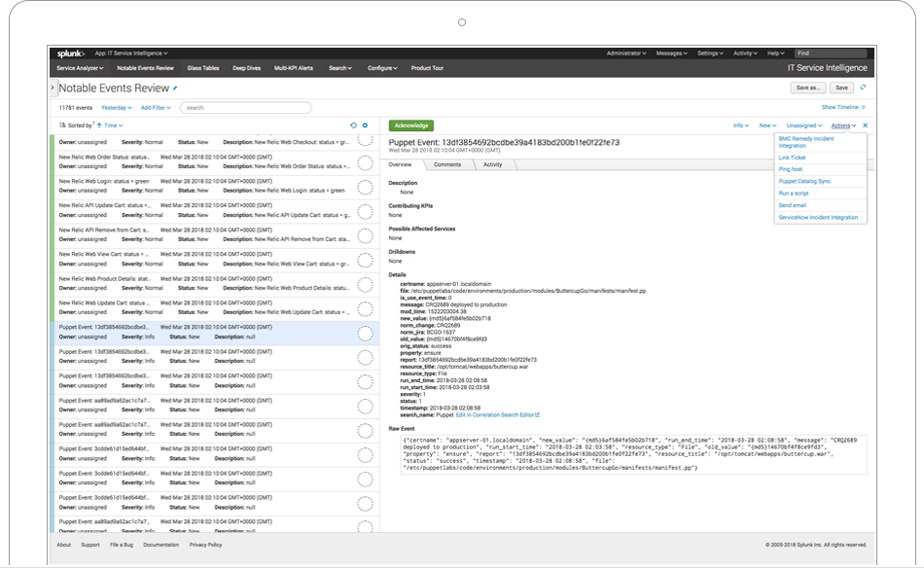The width and height of the screenshot is (924, 568).
Task: Click the refresh icon next to the Save button
Action: pos(864,88)
